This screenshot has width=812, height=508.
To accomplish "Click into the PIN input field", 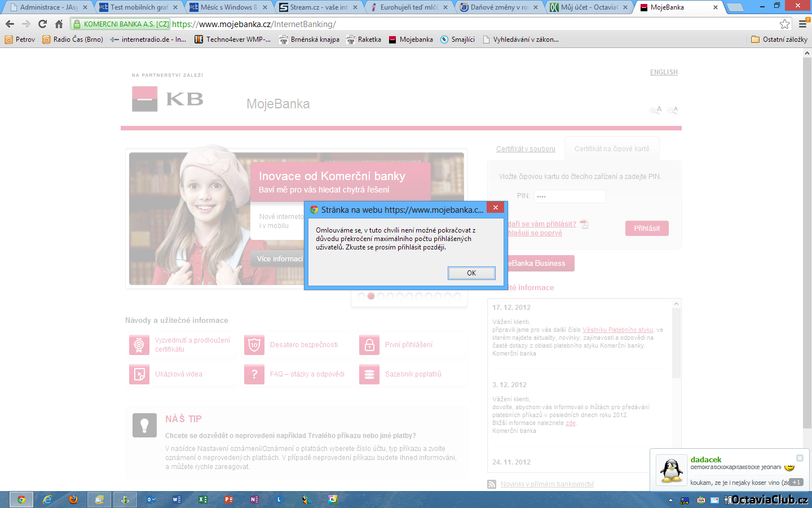I will click(570, 196).
